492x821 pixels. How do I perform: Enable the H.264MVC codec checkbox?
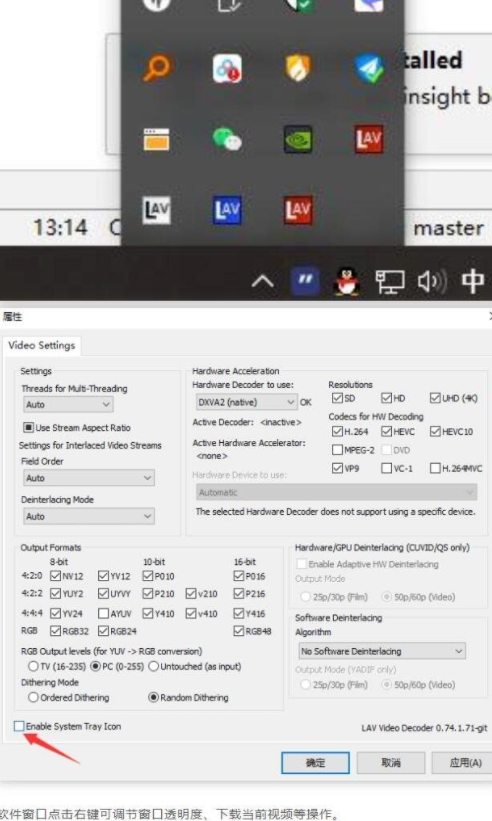435,468
